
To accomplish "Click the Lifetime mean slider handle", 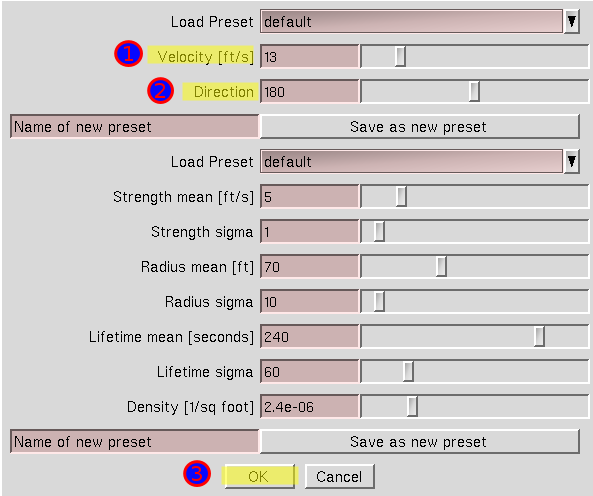I will [x=539, y=336].
